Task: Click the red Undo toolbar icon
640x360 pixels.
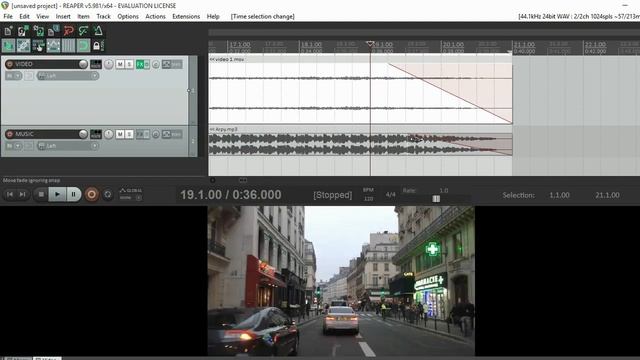Action: pos(69,31)
